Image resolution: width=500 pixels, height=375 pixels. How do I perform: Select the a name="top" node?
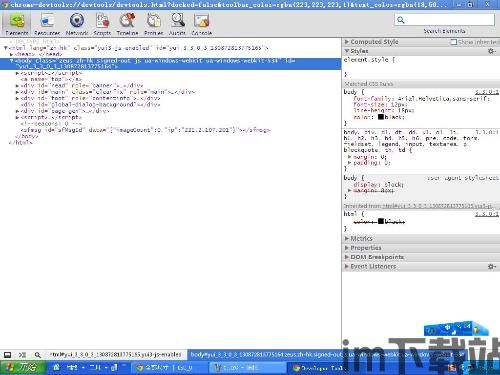coord(51,79)
